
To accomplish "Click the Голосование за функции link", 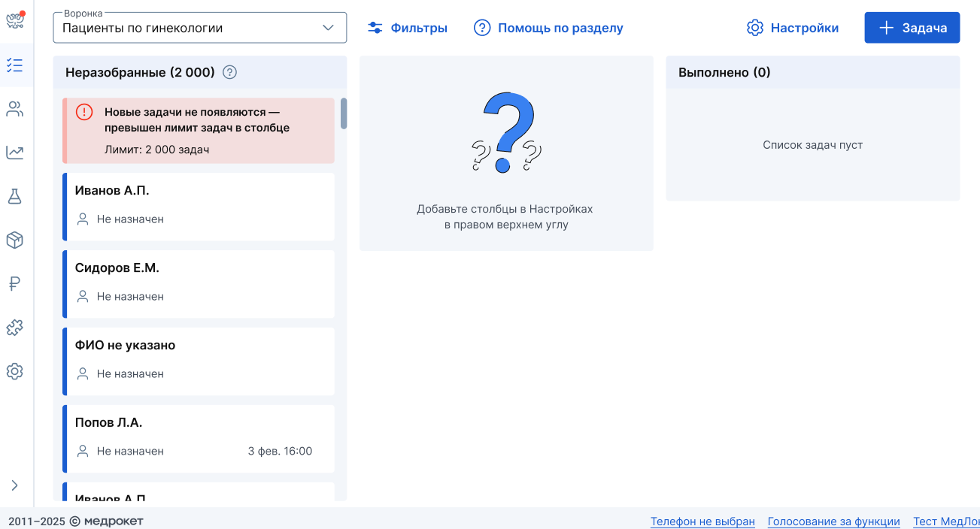I will point(833,521).
